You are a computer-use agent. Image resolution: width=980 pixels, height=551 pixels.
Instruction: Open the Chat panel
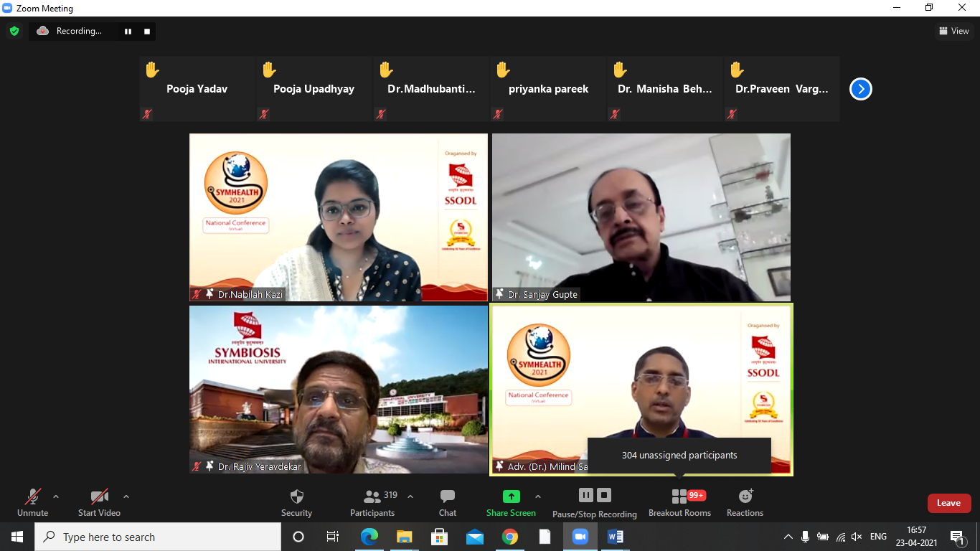(448, 496)
